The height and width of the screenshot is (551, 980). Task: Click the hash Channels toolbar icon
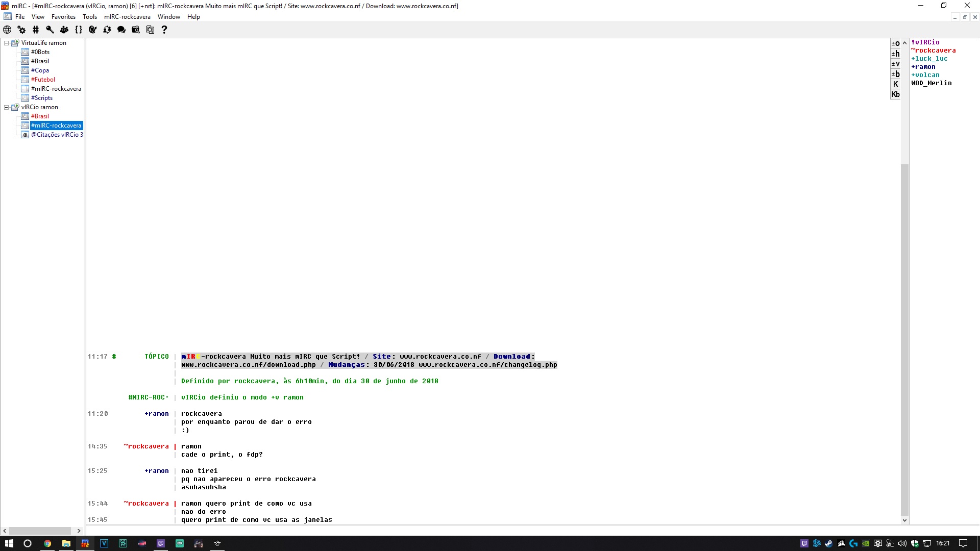click(36, 30)
